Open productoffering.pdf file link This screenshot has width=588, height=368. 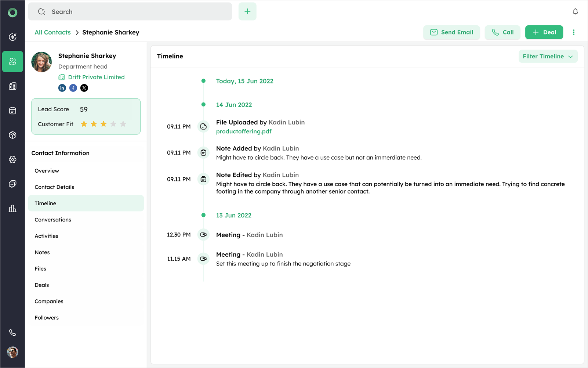tap(244, 131)
